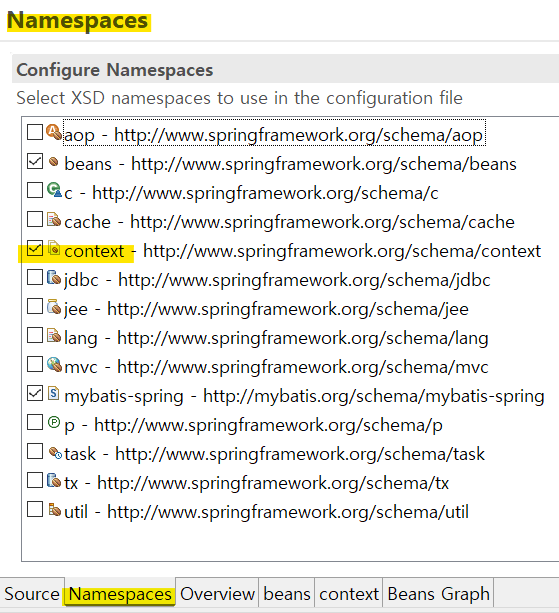The image size is (559, 613).
Task: Check the tx namespace checkbox
Action: coord(35,480)
